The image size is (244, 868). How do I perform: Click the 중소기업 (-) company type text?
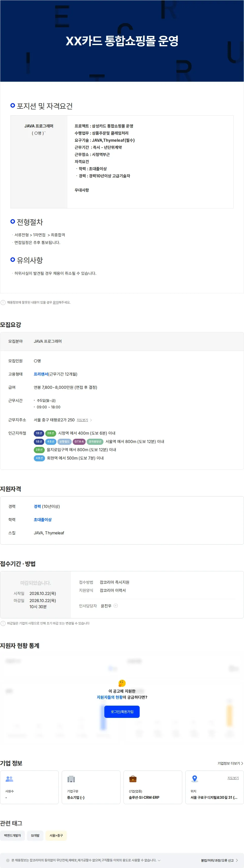pos(76,798)
